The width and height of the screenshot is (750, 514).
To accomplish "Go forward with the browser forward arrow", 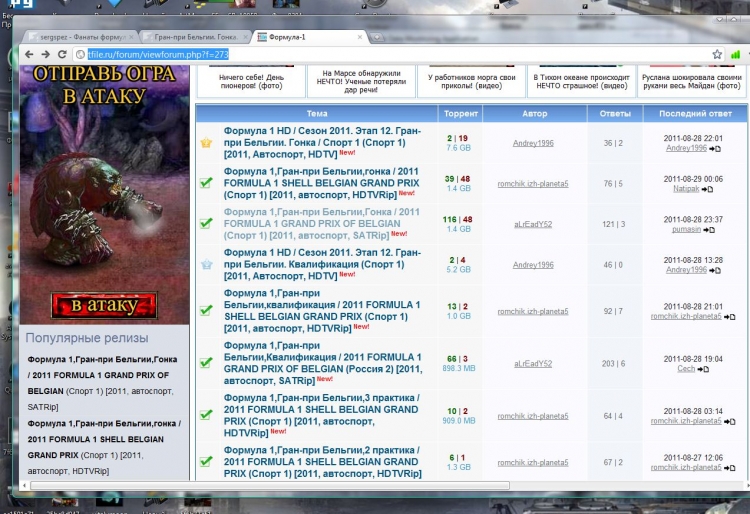I will pyautogui.click(x=45, y=55).
